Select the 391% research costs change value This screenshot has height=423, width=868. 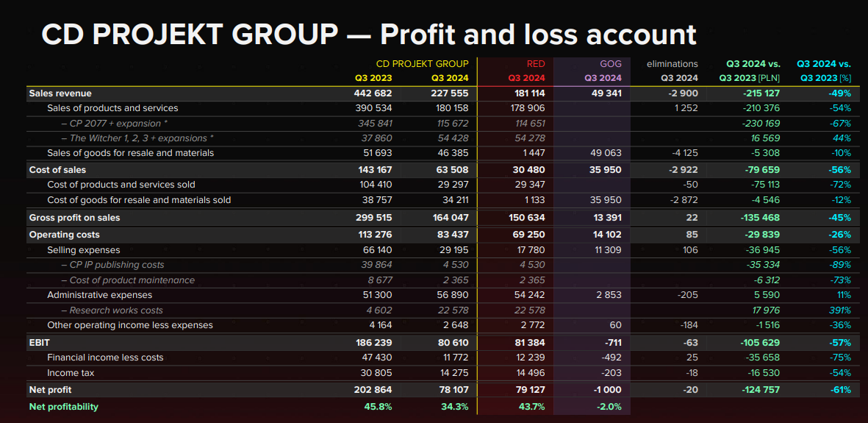point(840,310)
